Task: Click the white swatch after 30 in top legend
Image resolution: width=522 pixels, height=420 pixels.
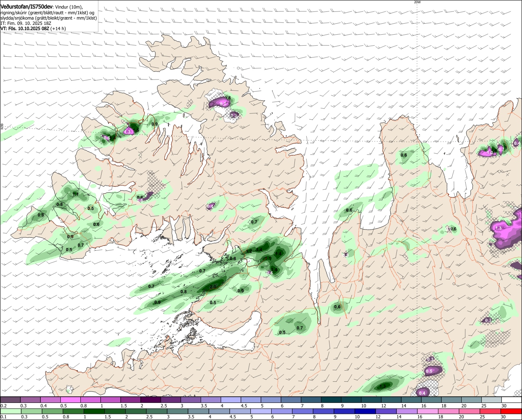Action: (x=512, y=400)
